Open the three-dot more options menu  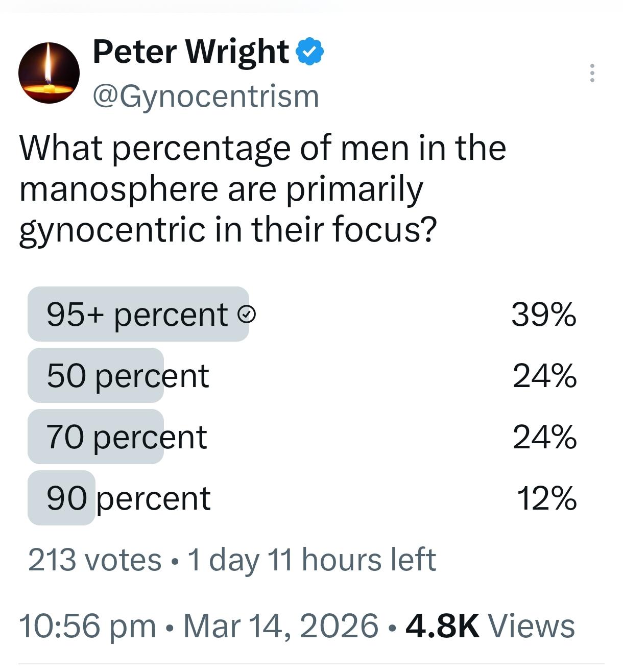[x=592, y=73]
